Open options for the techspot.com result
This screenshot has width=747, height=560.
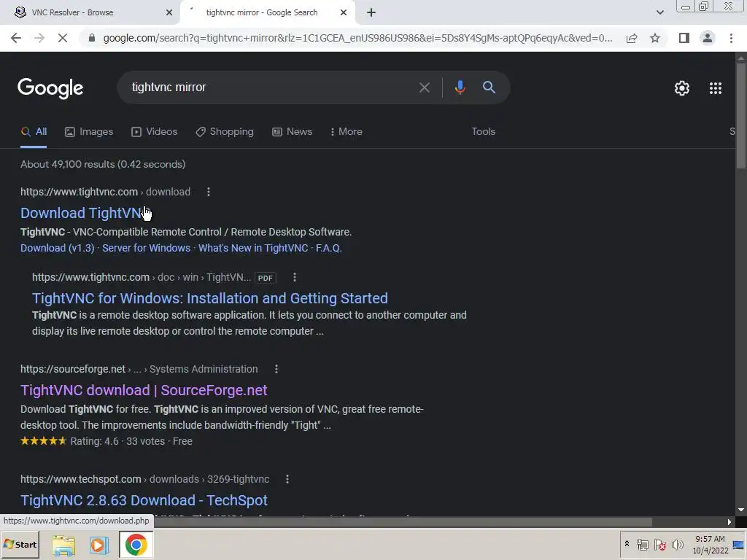[x=287, y=479]
